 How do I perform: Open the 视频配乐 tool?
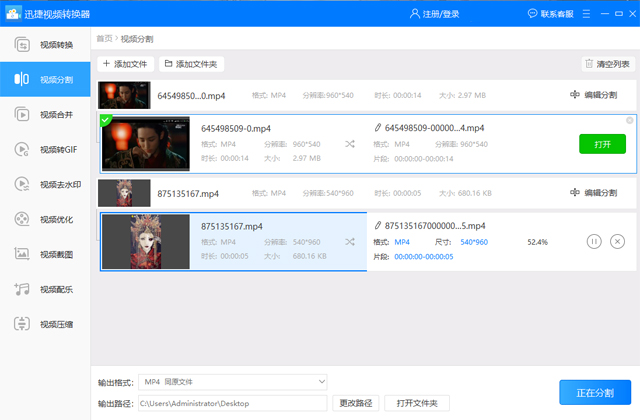pyautogui.click(x=45, y=289)
